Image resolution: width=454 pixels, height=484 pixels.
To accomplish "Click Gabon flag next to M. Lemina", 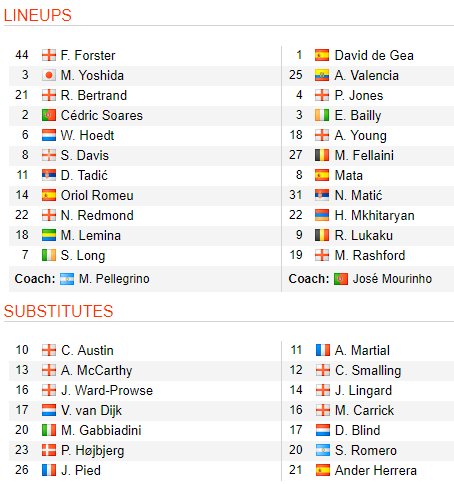I will (49, 235).
